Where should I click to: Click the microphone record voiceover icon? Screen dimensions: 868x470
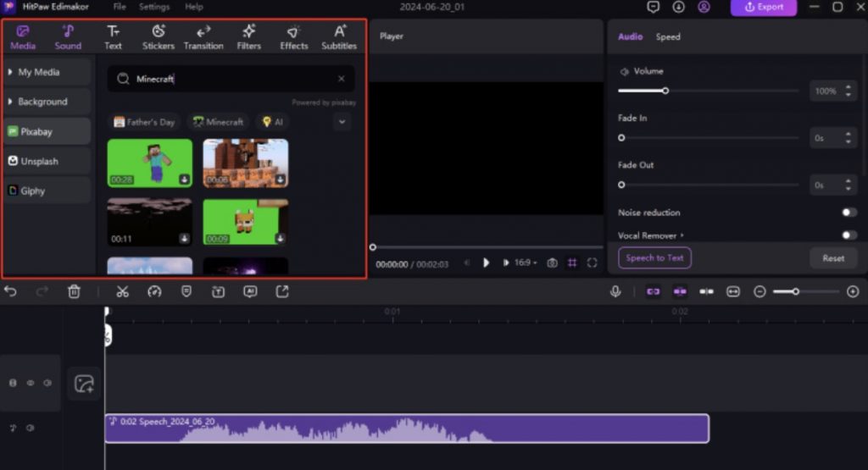click(x=615, y=291)
